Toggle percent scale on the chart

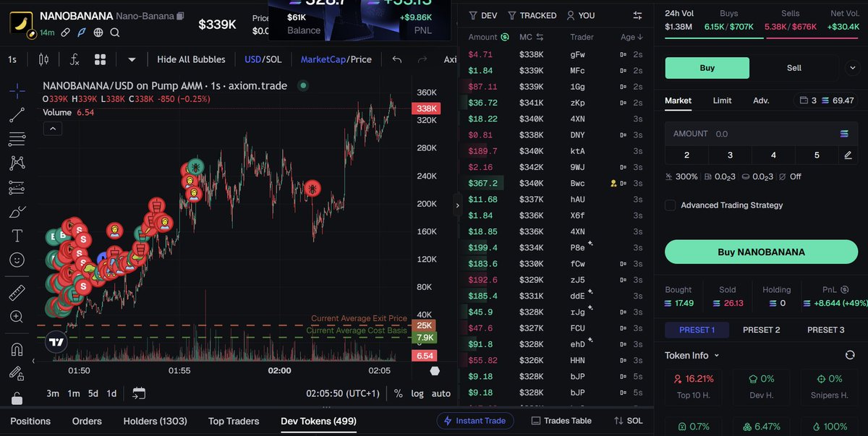coord(399,393)
